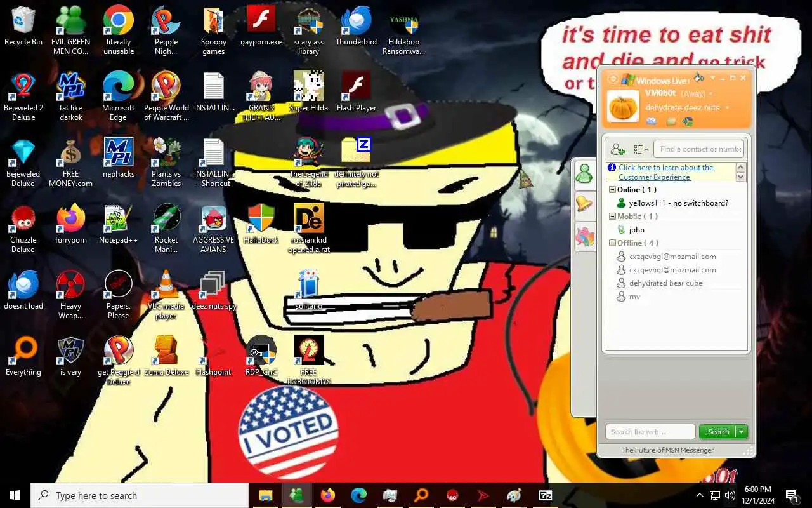
Task: Click the volume speaker tray icon
Action: (x=730, y=495)
